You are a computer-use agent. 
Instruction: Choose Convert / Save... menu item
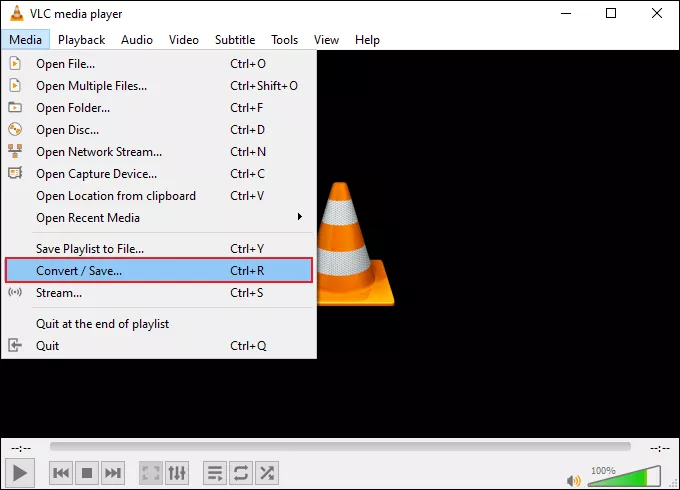159,271
